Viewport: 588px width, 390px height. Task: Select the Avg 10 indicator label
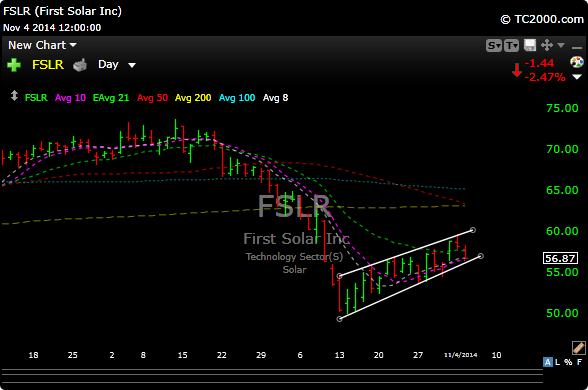(70, 98)
